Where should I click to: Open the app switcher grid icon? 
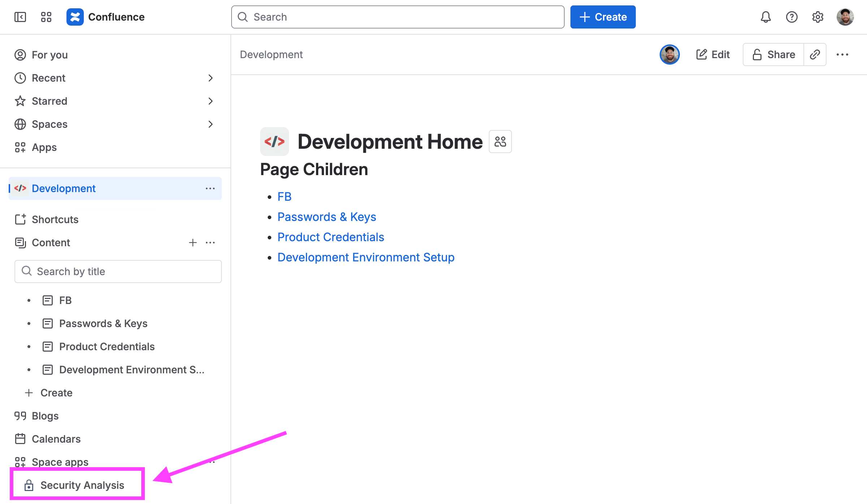tap(46, 17)
